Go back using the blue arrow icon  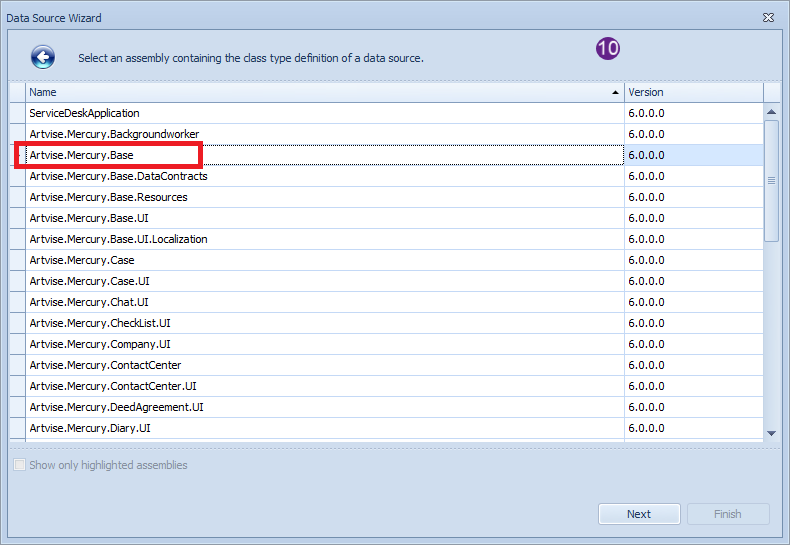point(43,57)
